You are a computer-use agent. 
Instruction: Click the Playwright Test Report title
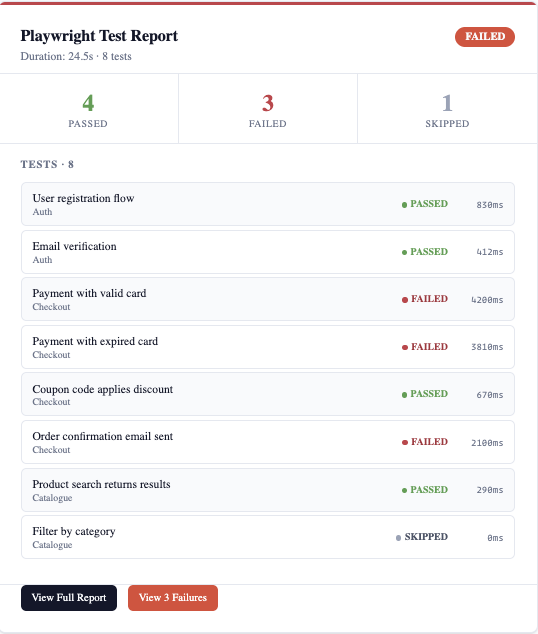coord(99,36)
